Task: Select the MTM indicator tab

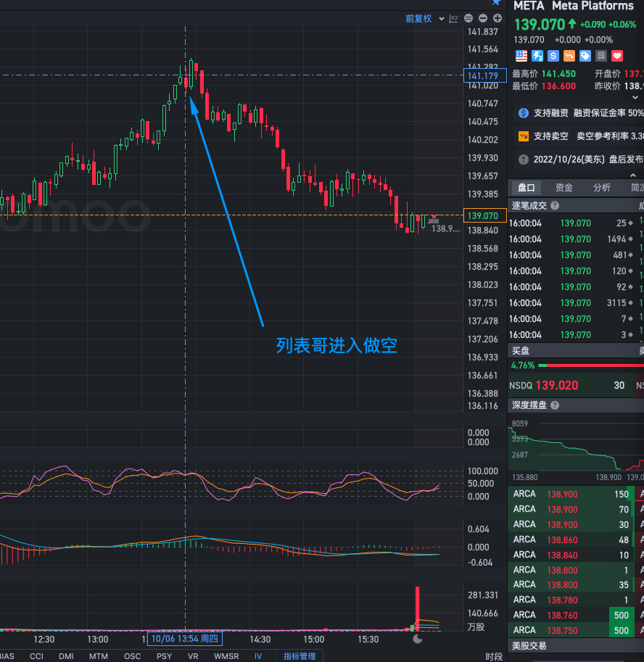Action: click(99, 656)
